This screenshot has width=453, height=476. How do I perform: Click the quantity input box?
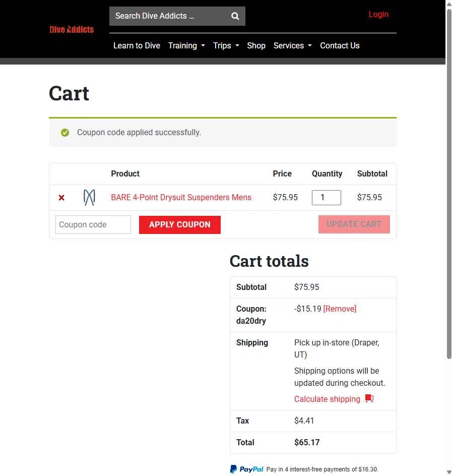click(x=326, y=198)
